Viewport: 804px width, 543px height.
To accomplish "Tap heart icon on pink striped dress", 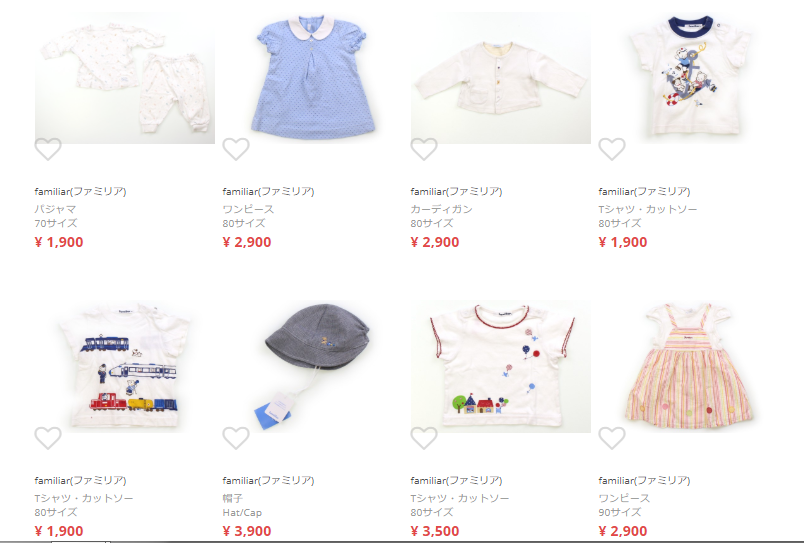I will [612, 438].
